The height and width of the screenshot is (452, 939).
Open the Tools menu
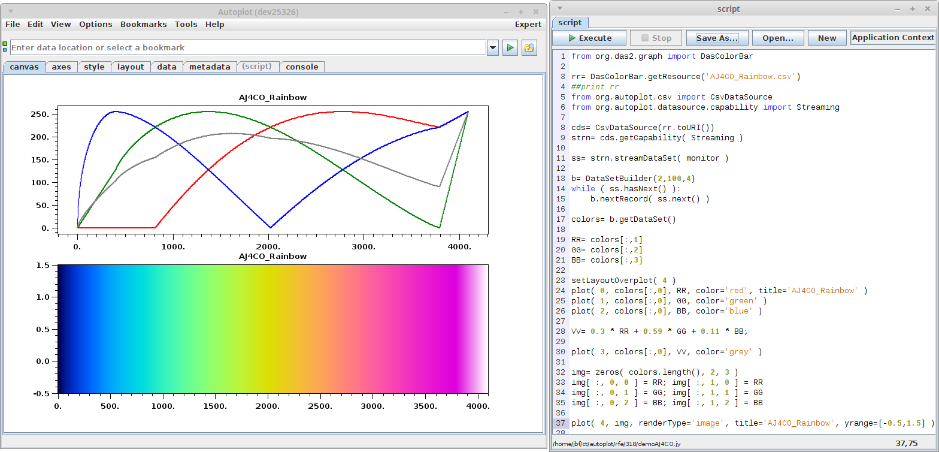tap(186, 24)
